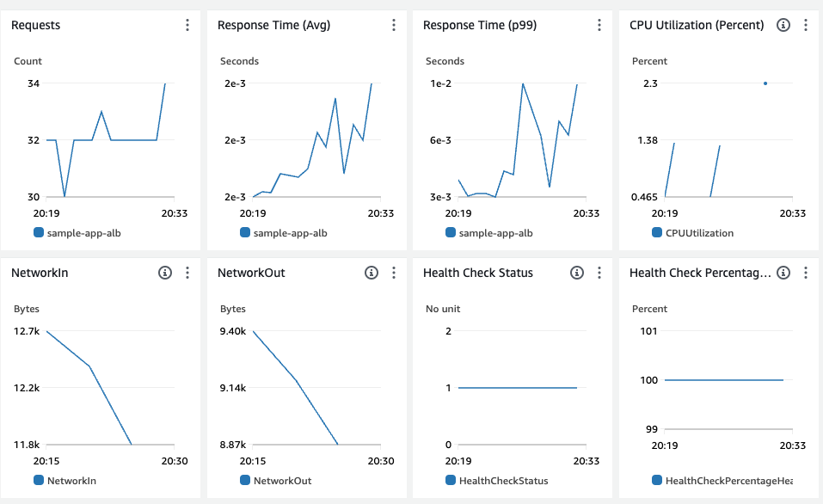Show info for Health Check Percentage widget
This screenshot has width=823, height=504.
click(783, 273)
